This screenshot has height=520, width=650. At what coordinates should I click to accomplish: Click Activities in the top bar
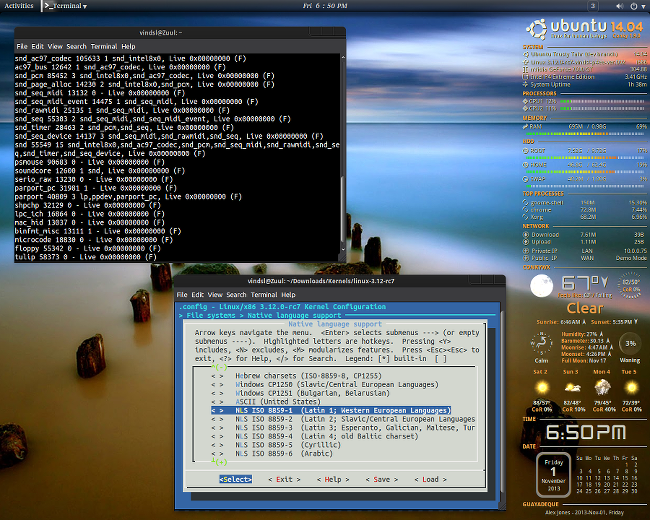tap(19, 6)
